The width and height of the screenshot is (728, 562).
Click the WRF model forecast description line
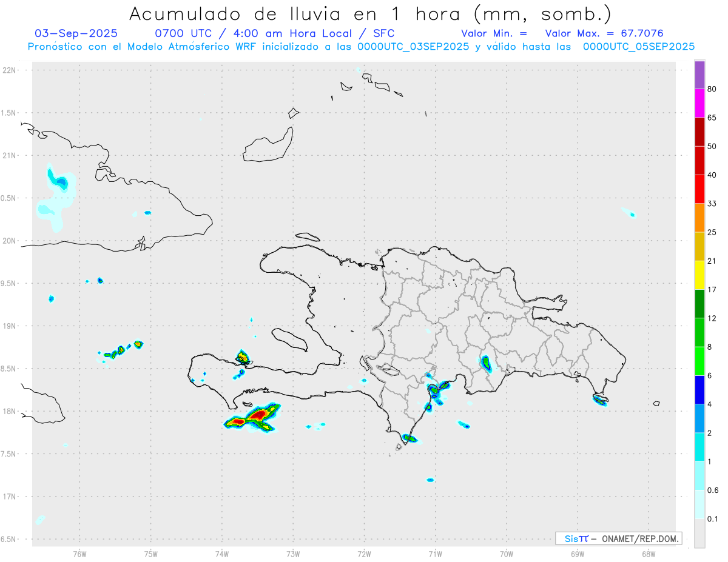(361, 47)
